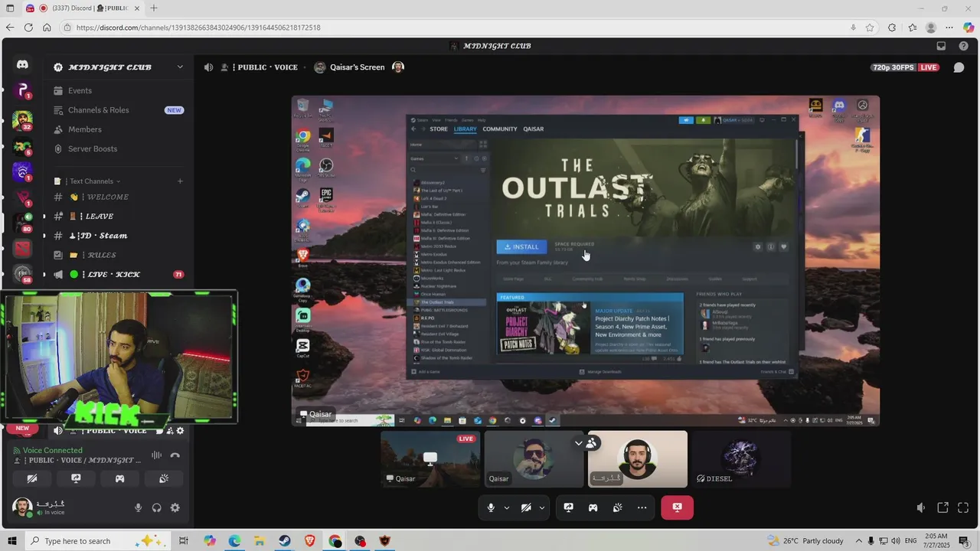Launch Steam from the Windows taskbar
980x551 pixels.
point(284,541)
